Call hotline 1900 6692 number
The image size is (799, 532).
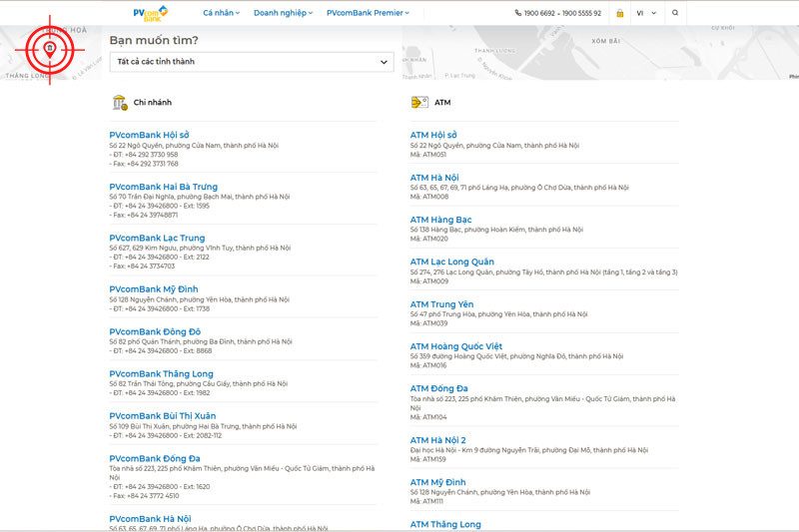click(x=539, y=13)
